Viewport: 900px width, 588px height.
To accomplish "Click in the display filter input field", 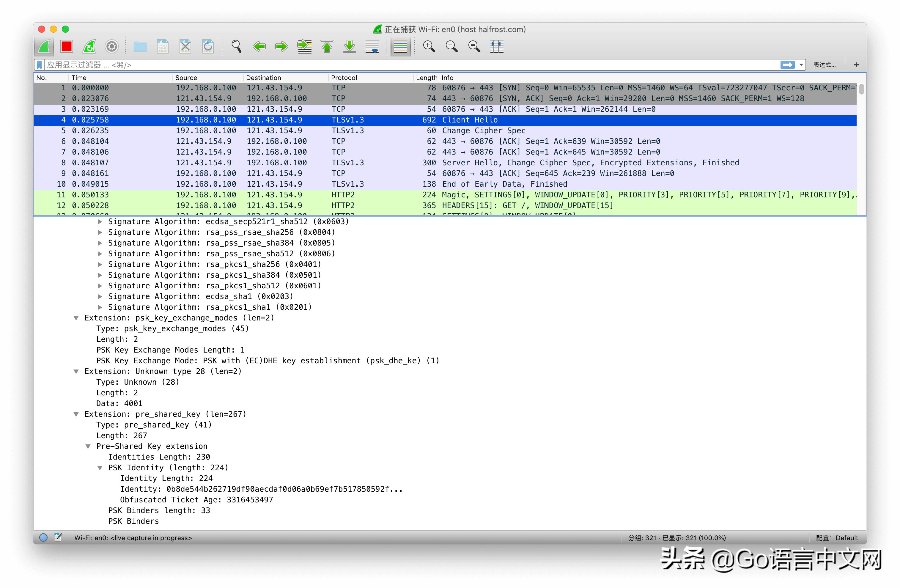I will 378,65.
